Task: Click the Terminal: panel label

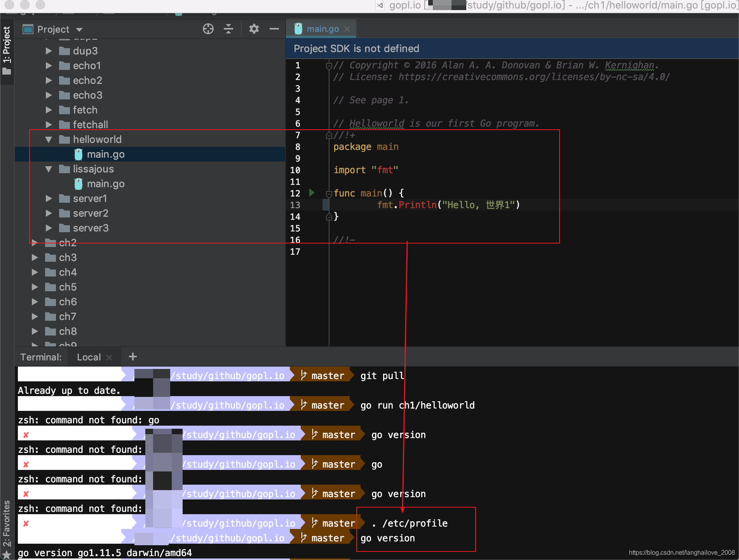Action: 41,357
